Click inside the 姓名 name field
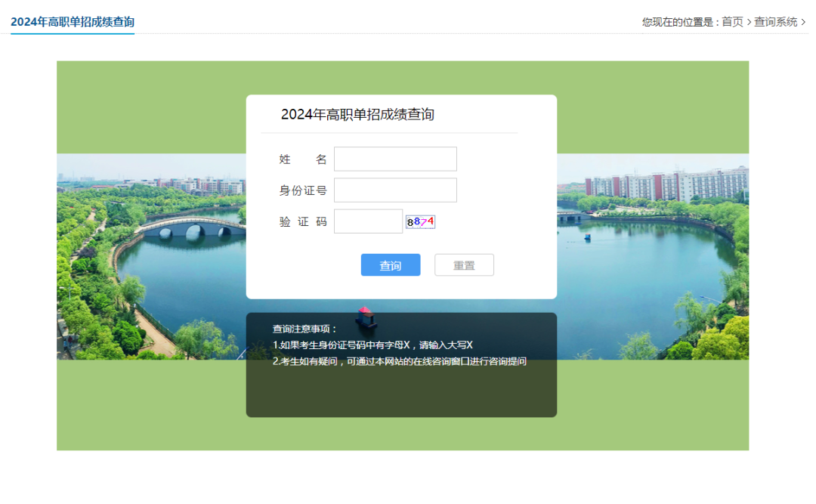Screen dimensions: 816x504 tap(395, 159)
